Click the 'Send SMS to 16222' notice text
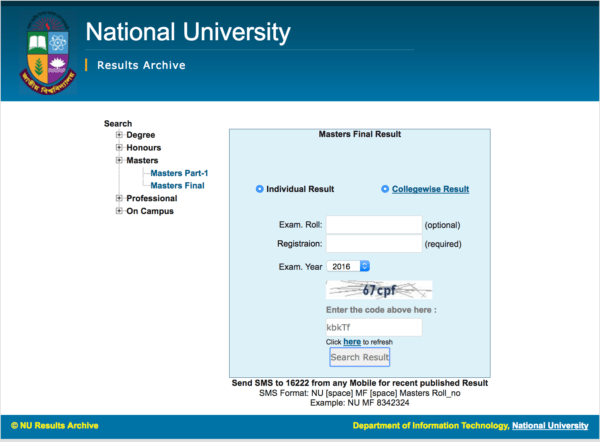 pos(360,383)
